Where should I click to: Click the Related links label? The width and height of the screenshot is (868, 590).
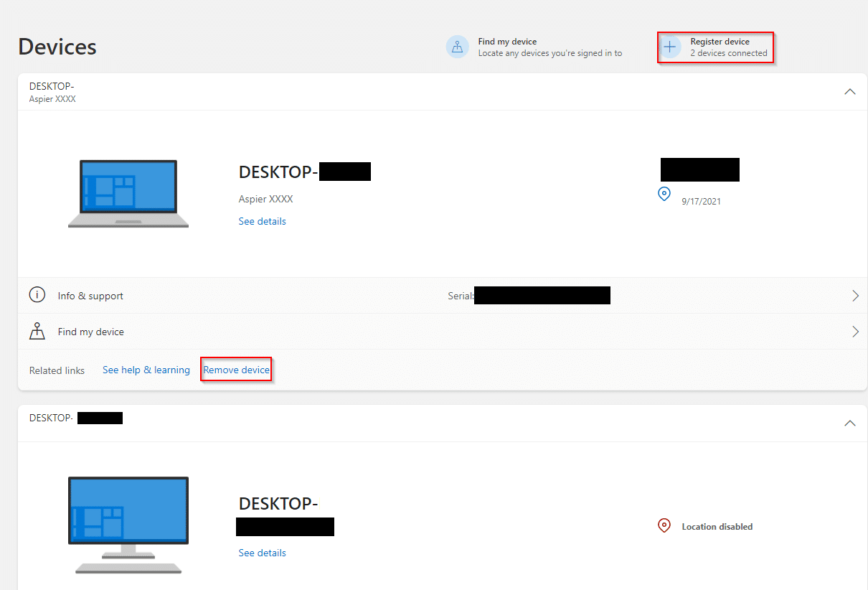pos(57,370)
